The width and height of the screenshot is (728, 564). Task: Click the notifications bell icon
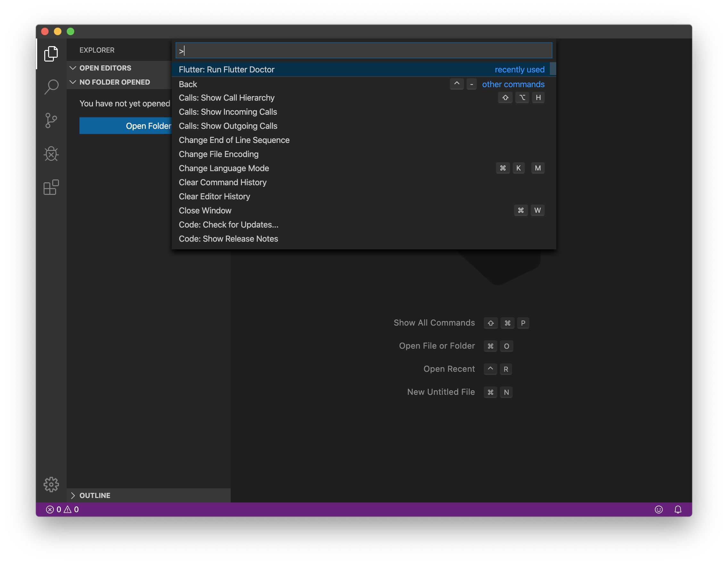[678, 509]
